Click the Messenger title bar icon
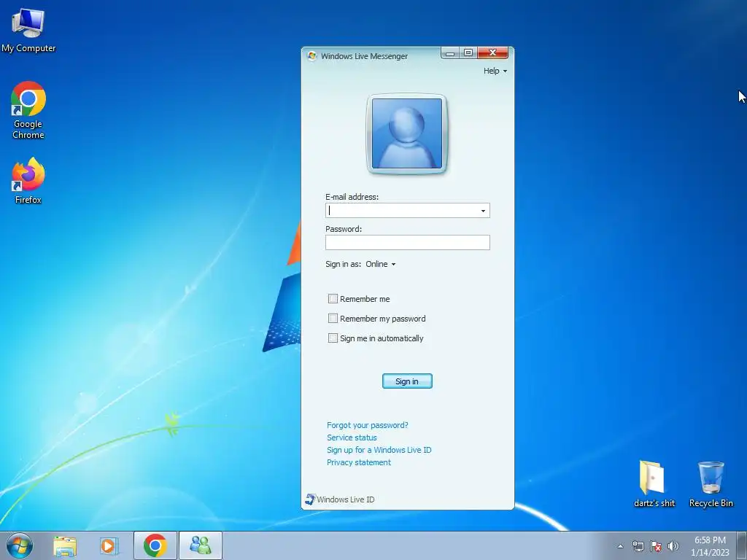Viewport: 747px width, 560px height. tap(312, 56)
